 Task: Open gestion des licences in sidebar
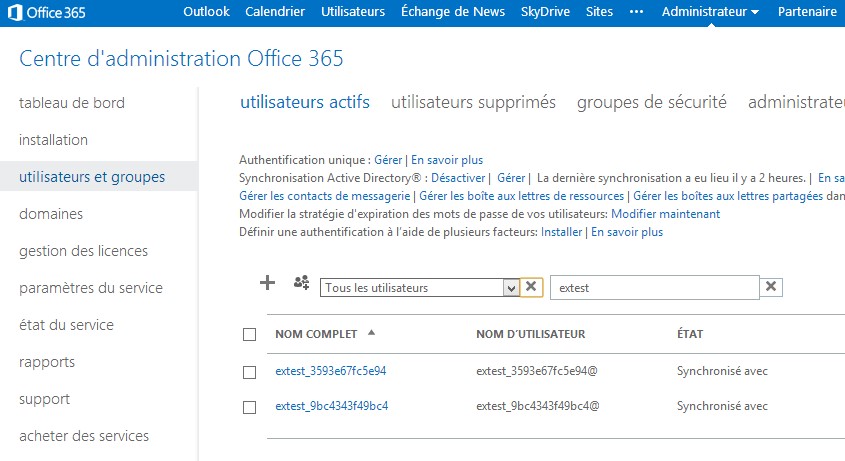(x=84, y=251)
